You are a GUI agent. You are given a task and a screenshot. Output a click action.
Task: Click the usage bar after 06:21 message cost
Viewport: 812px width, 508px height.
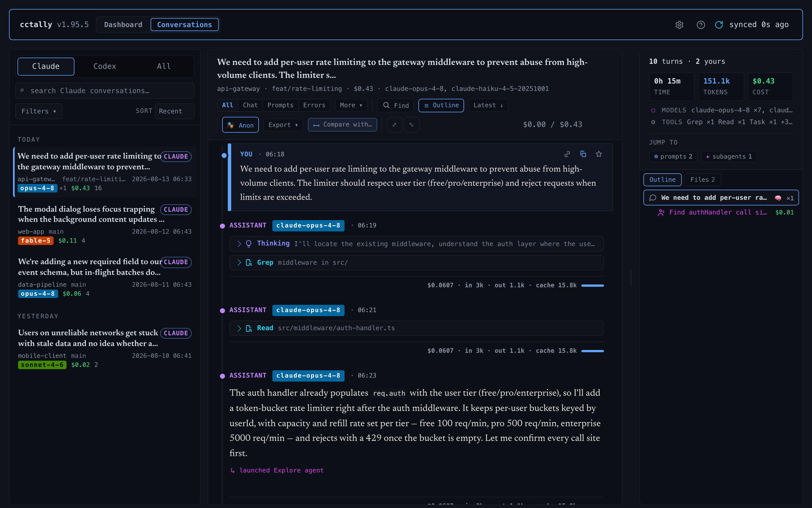[x=592, y=351]
